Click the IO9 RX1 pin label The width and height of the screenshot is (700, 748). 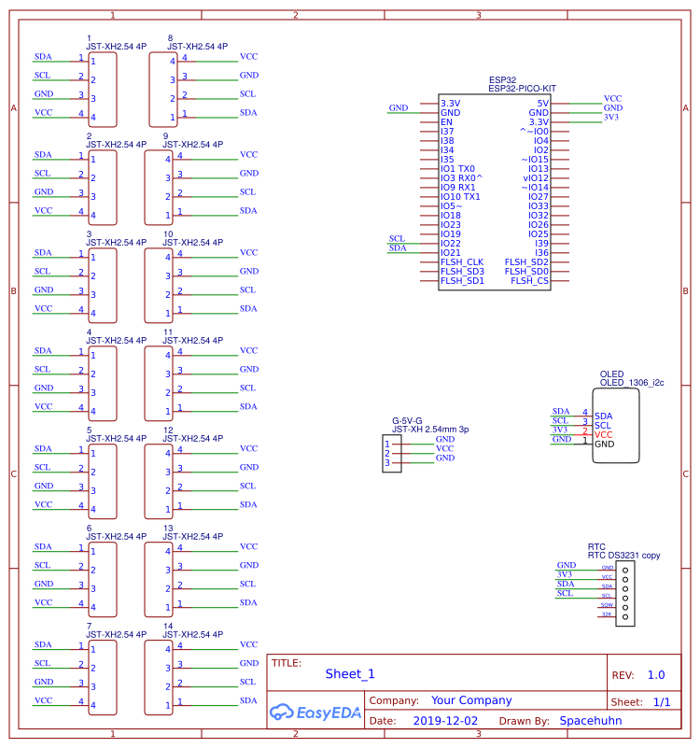457,187
